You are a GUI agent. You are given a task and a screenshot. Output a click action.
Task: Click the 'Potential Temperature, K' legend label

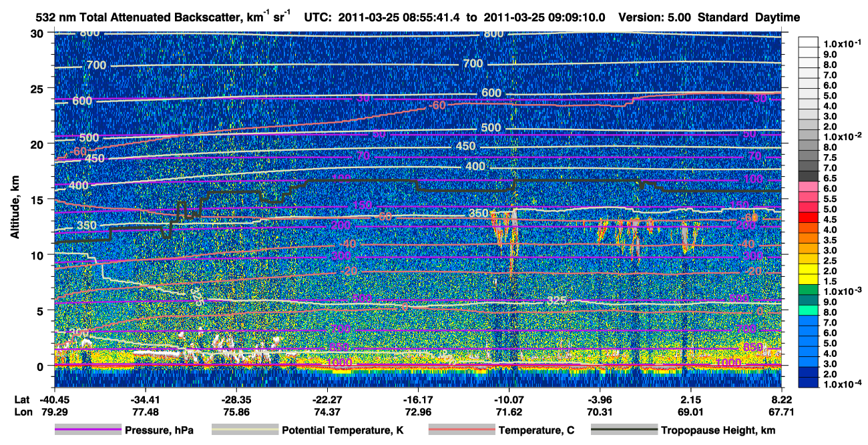343,430
